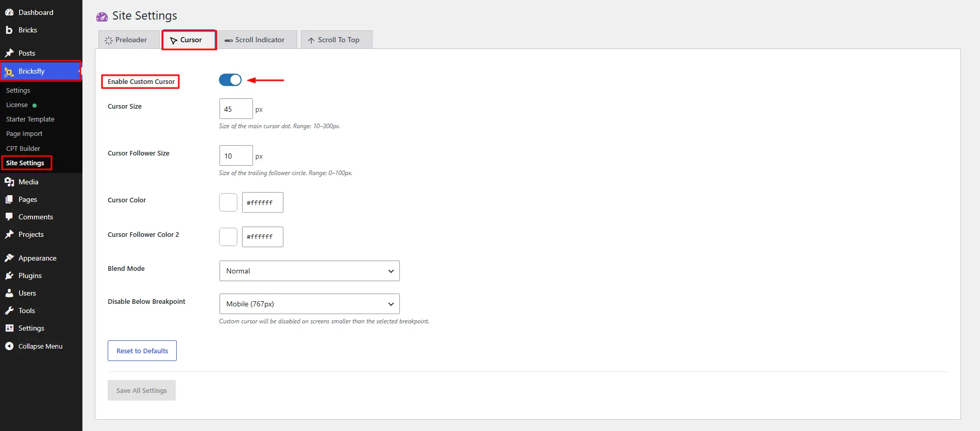Select Site Settings submenu item
980x431 pixels.
tap(25, 163)
